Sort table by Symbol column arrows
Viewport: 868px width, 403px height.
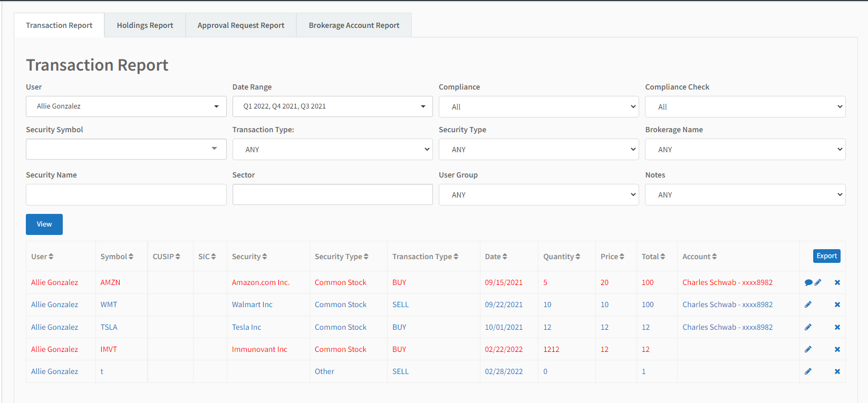(131, 257)
